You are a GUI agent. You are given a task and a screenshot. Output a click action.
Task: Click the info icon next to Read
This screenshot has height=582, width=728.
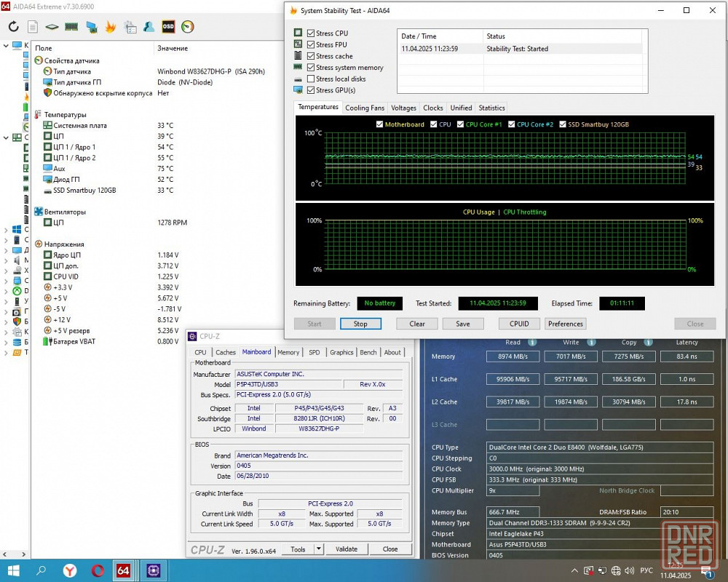pos(532,342)
